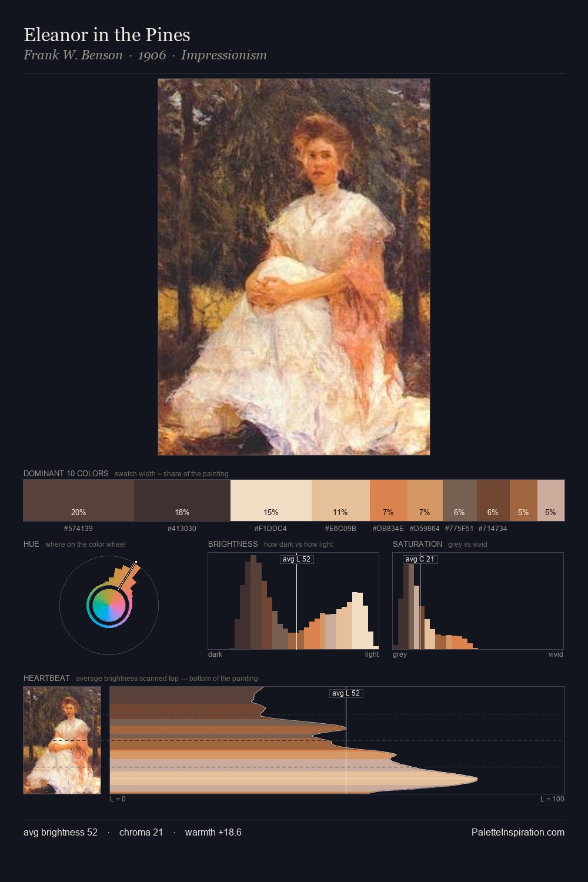Click the hex label #775F51
The image size is (588, 882).
click(x=459, y=529)
